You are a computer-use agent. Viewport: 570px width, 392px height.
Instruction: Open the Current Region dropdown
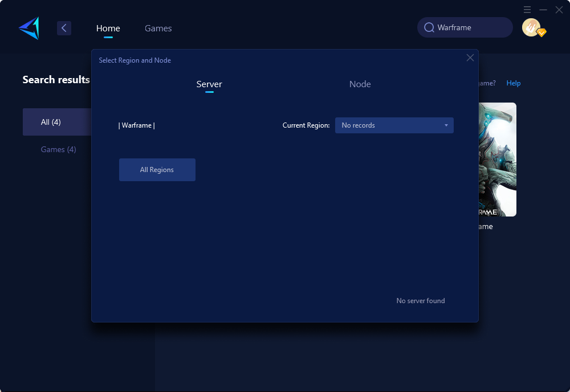click(x=394, y=125)
